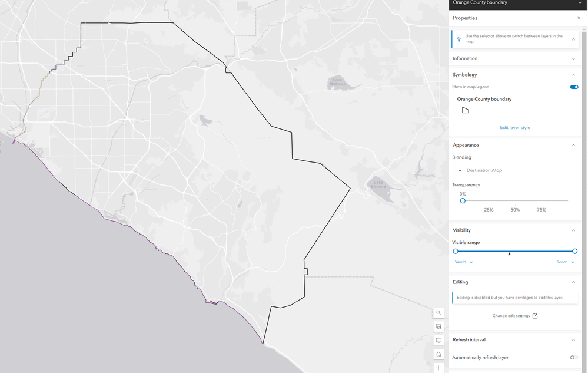
Task: Zoom in with the plus button
Action: click(438, 368)
